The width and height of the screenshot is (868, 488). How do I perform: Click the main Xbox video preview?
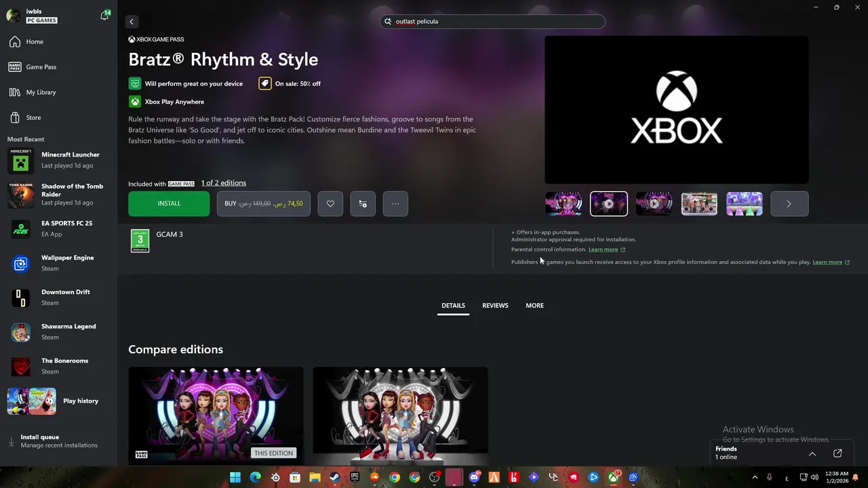pyautogui.click(x=676, y=110)
